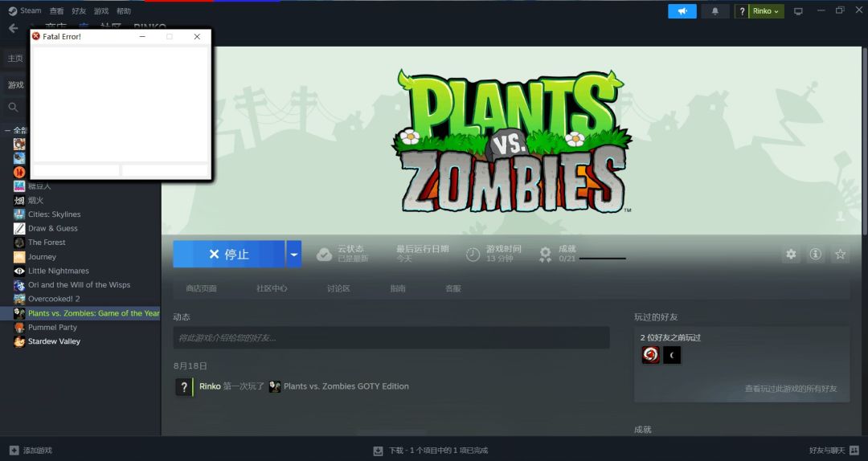
Task: Click the Fatal Error dialog red error icon
Action: coord(36,36)
